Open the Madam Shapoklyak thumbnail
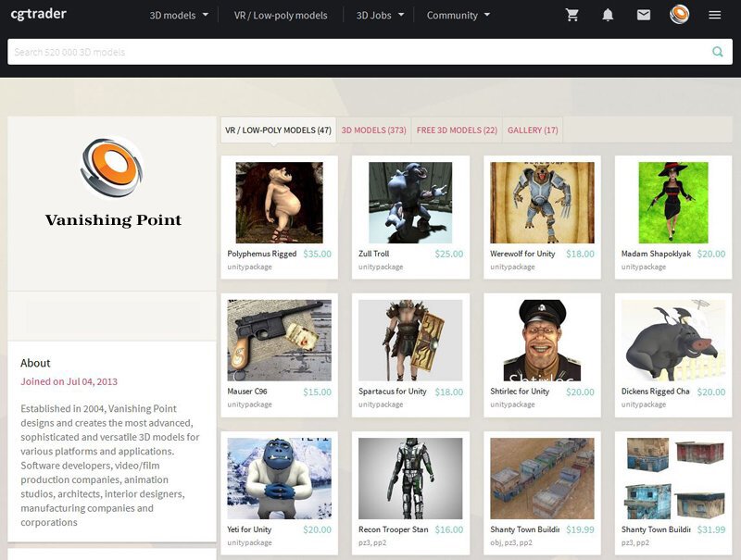 pos(673,203)
